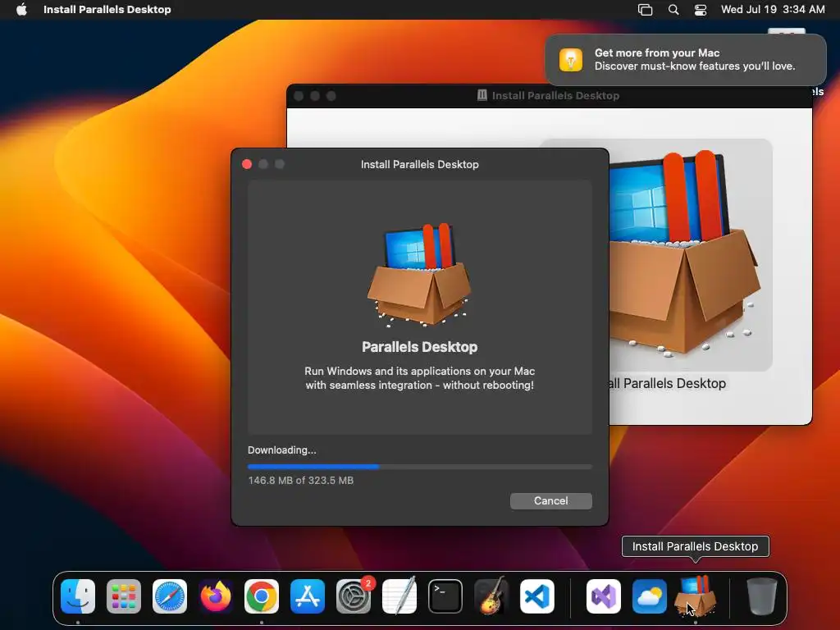Open Control Center in menu bar
This screenshot has height=630, width=840.
tap(701, 10)
